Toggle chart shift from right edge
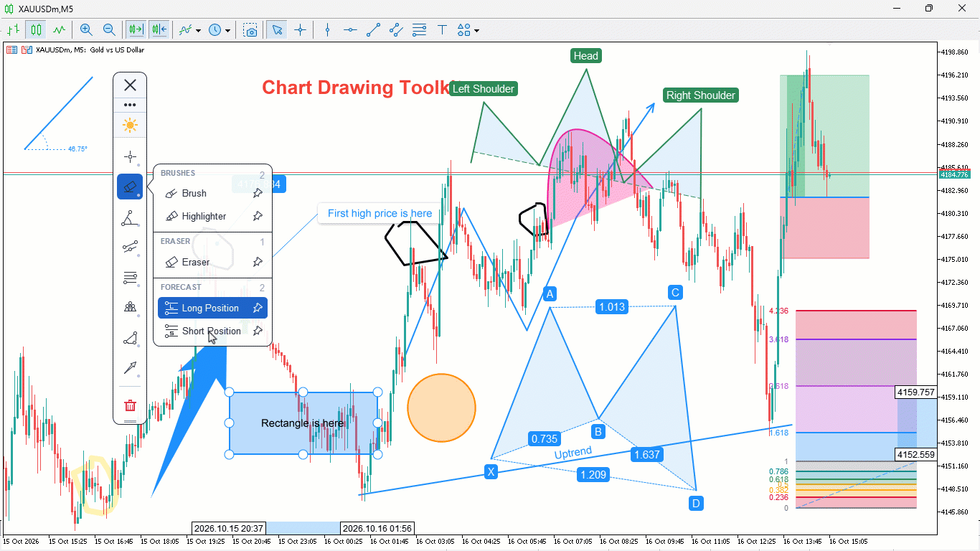Screen dimensions: 980x551 [159, 30]
